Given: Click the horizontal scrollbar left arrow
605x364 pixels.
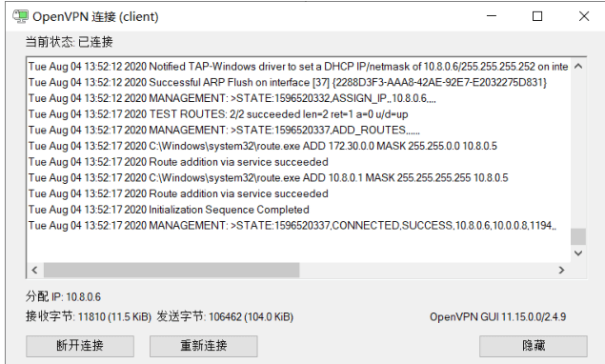Looking at the screenshot, I should click(x=34, y=270).
